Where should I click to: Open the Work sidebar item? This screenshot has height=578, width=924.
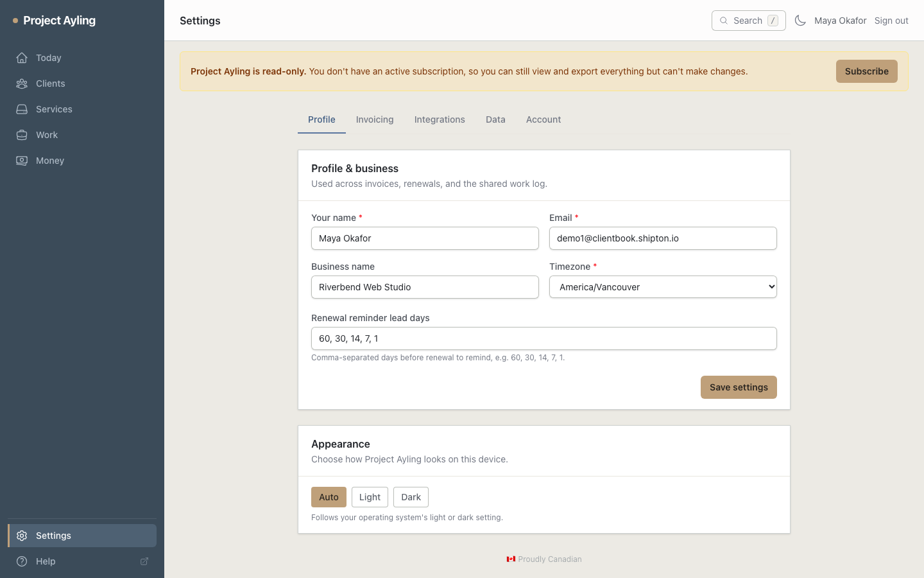coord(82,135)
